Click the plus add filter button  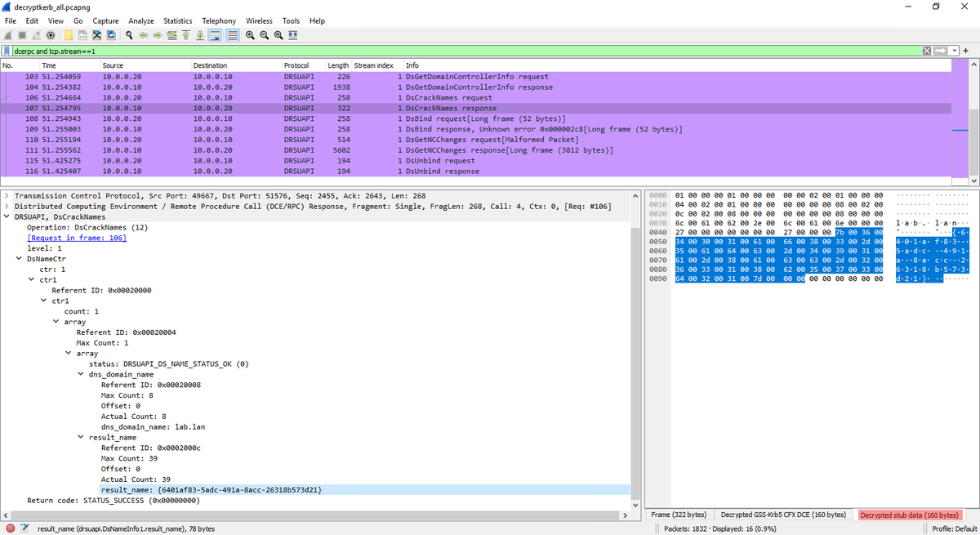point(966,51)
